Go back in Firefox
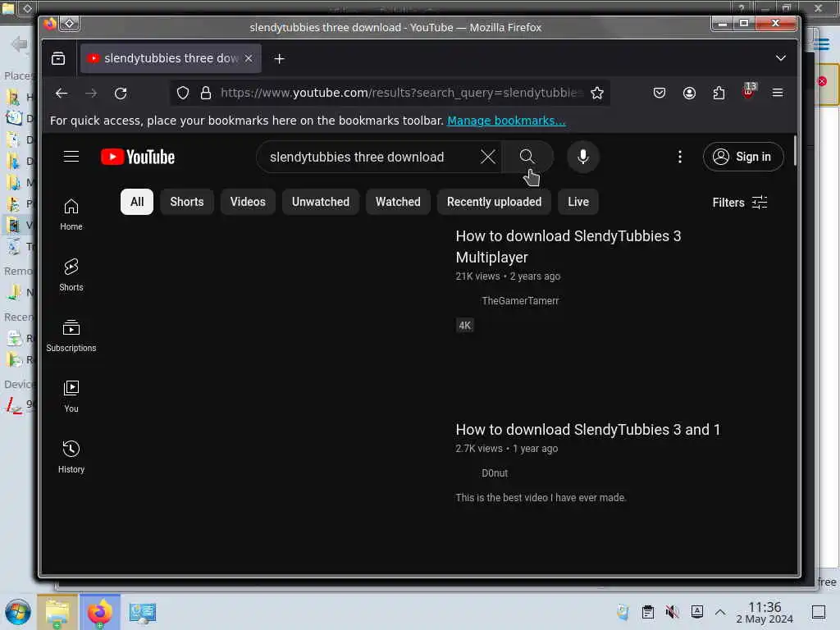The height and width of the screenshot is (630, 840). (x=62, y=94)
